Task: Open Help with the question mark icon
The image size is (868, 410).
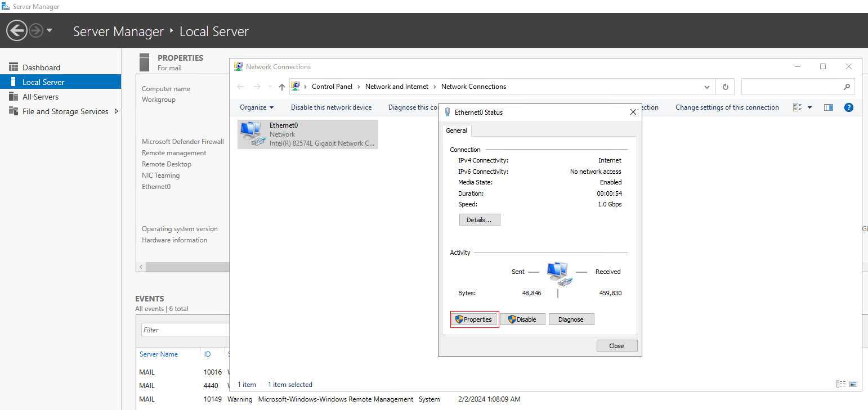Action: [849, 107]
